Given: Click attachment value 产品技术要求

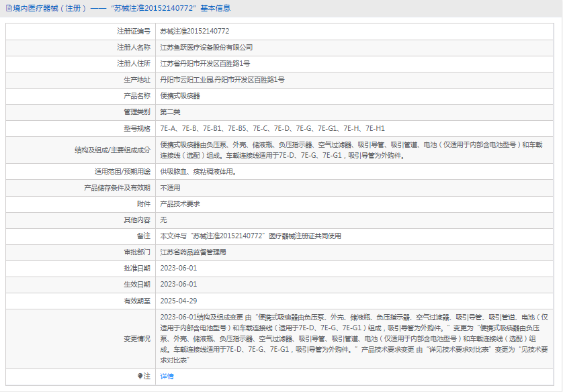Looking at the screenshot, I should (180, 203).
